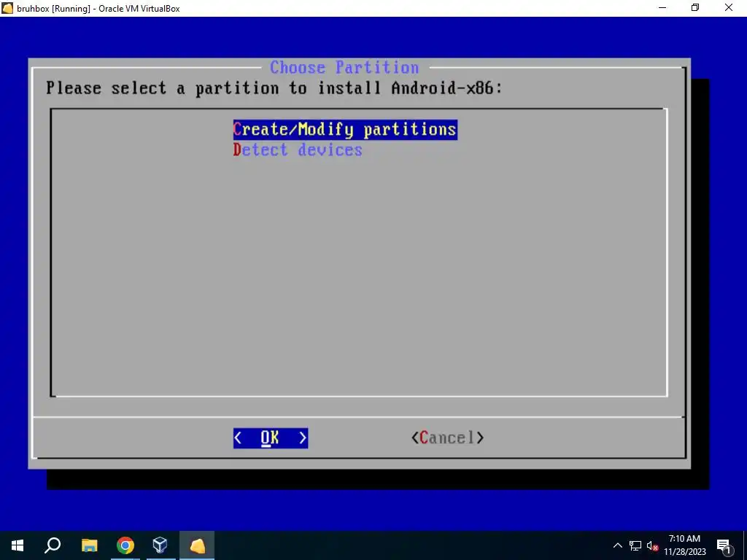Select Create/Modify partitions option

[345, 130]
